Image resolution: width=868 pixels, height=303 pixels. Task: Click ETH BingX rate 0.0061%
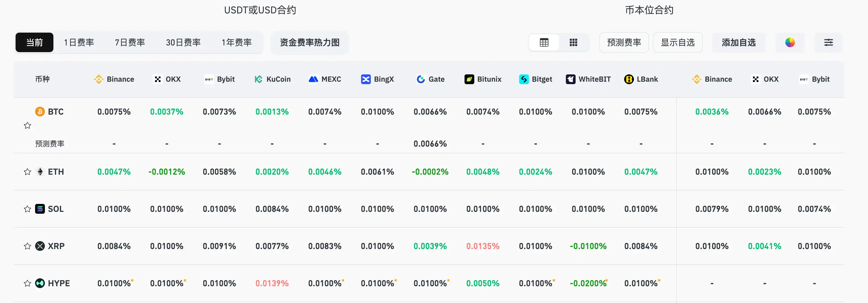(x=377, y=172)
